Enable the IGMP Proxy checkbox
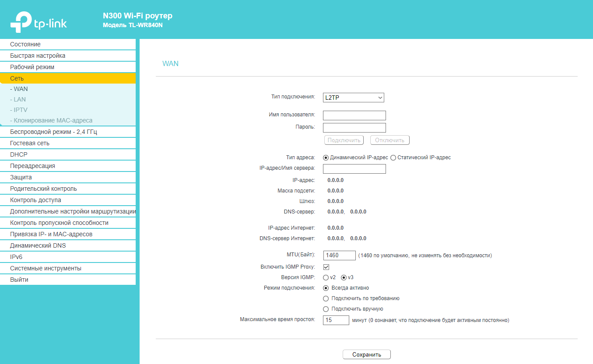593x364 pixels. tap(326, 267)
